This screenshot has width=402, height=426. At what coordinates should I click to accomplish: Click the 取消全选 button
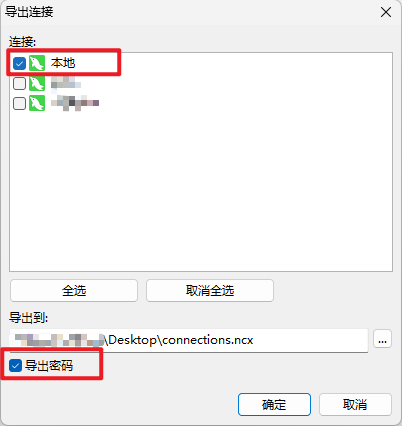click(210, 291)
